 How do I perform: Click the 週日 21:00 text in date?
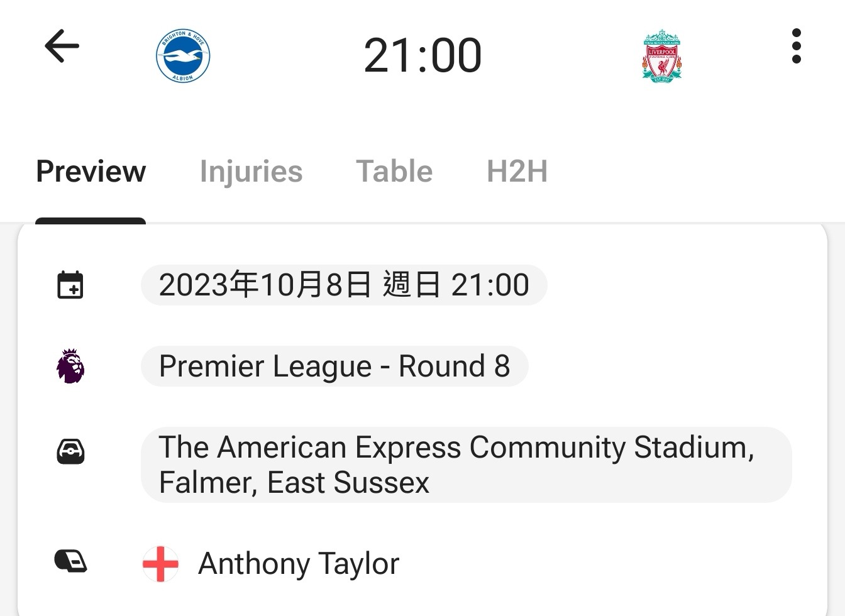[456, 285]
